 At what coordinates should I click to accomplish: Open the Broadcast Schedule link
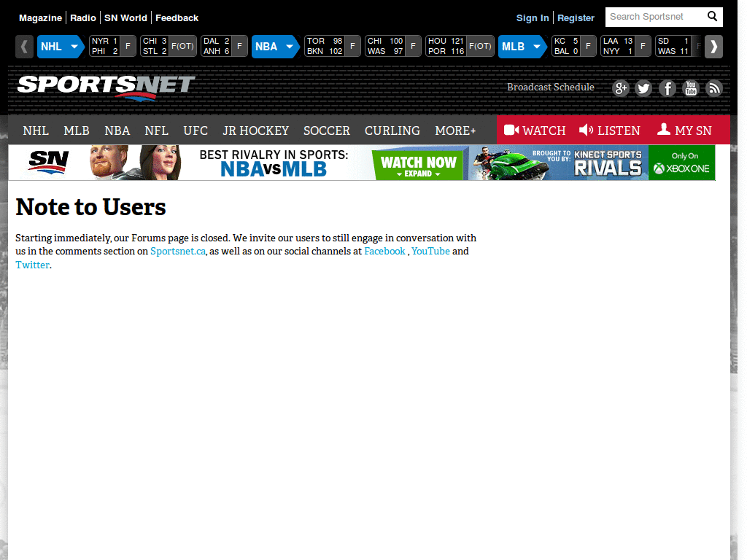[550, 87]
